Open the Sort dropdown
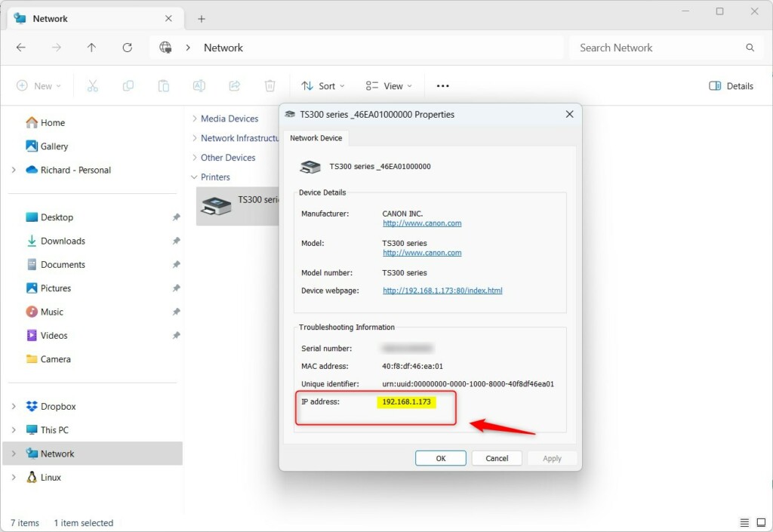This screenshot has width=773, height=532. pyautogui.click(x=322, y=85)
